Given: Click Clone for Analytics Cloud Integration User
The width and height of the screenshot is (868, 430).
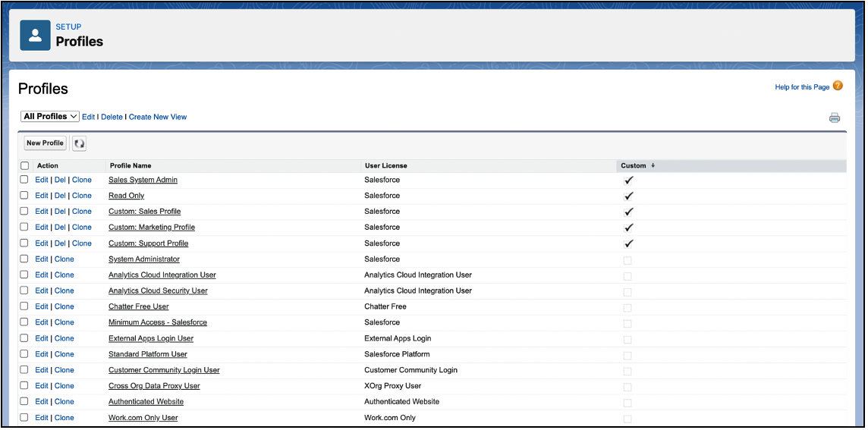Looking at the screenshot, I should point(64,275).
